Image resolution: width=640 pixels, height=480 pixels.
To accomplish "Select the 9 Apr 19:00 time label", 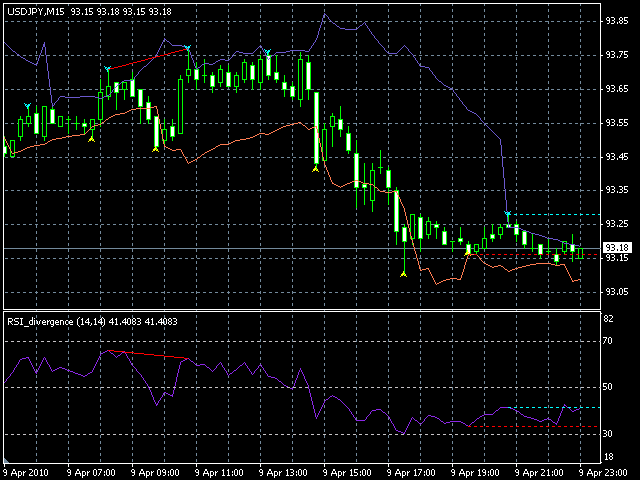I will click(476, 473).
